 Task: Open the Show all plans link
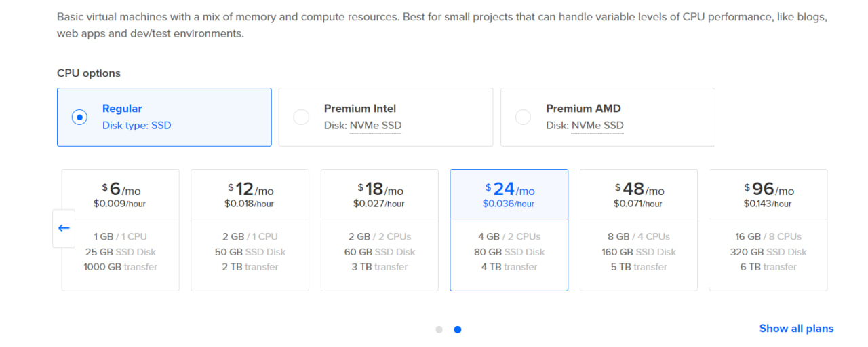[796, 329]
